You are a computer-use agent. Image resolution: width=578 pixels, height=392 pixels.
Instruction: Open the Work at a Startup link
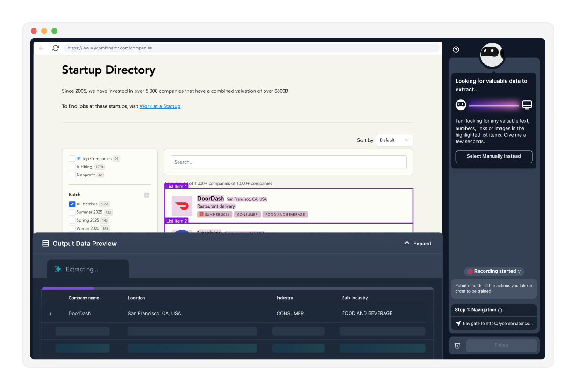(x=160, y=106)
